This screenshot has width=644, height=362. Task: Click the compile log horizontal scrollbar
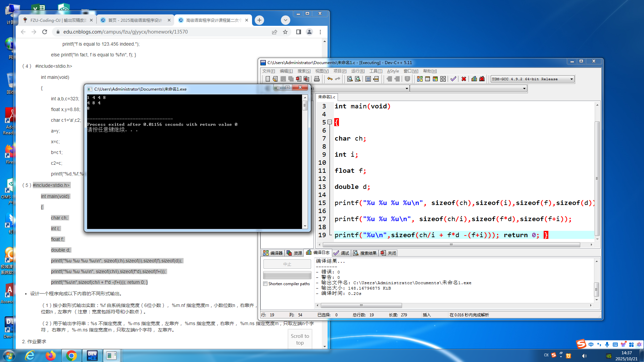coord(361,305)
